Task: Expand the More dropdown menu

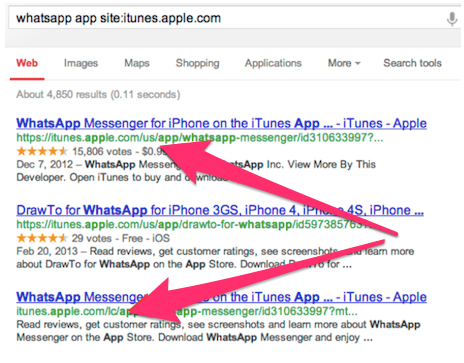Action: (344, 63)
